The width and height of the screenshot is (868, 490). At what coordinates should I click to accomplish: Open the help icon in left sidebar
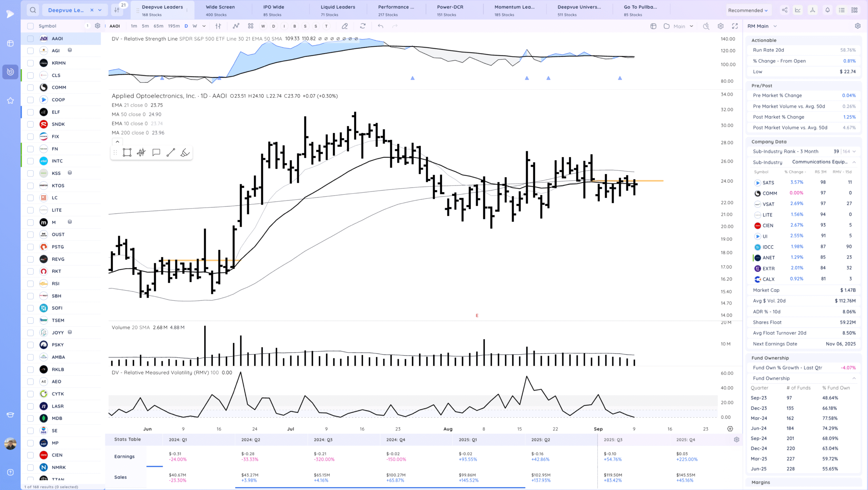click(11, 472)
